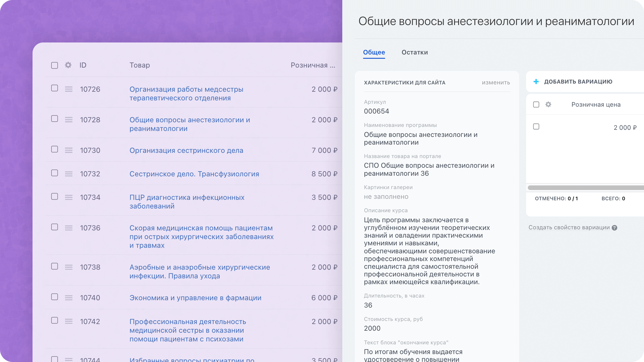Screen dimensions: 644x362
Task: Click the drag handle beside Сестринское дело. Трансфузиология
Action: [69, 174]
